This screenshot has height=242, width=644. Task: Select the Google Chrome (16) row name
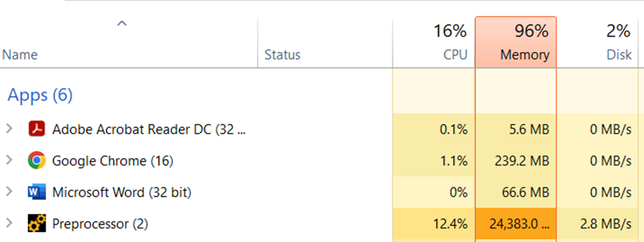(112, 161)
